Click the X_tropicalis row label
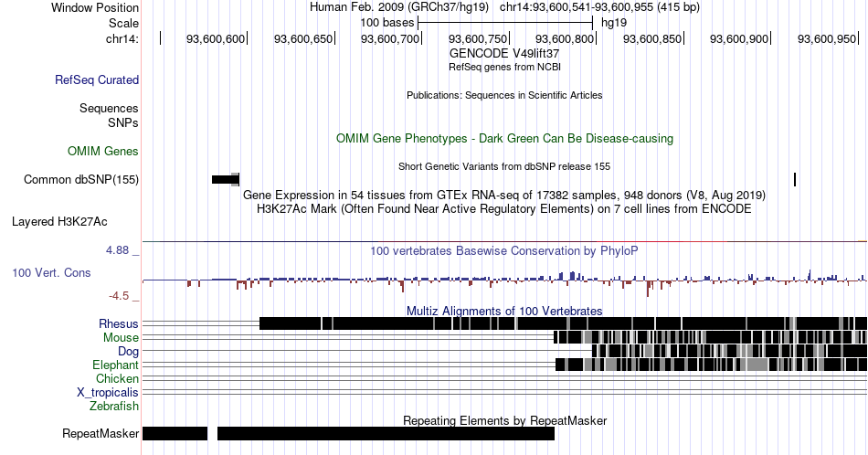 (x=108, y=392)
